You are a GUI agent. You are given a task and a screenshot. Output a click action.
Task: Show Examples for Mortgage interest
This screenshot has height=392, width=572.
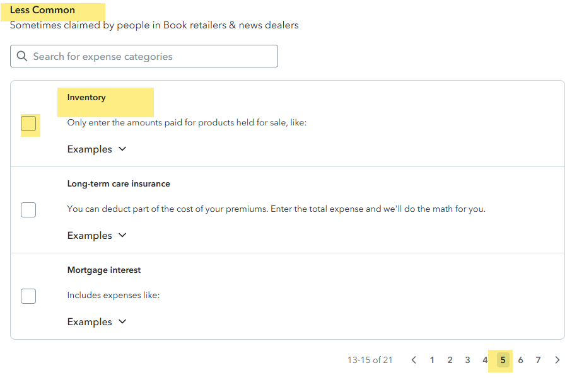96,322
